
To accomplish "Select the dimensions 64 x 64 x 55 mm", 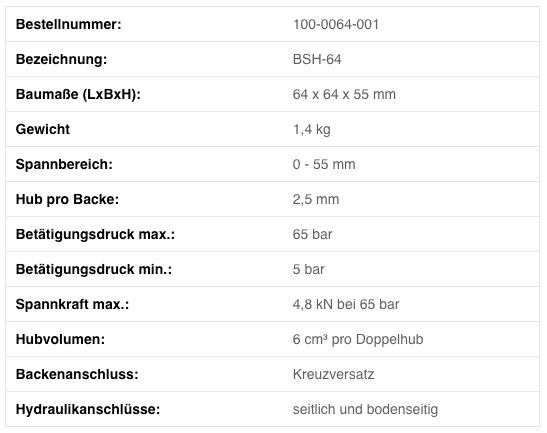I will coord(344,95).
